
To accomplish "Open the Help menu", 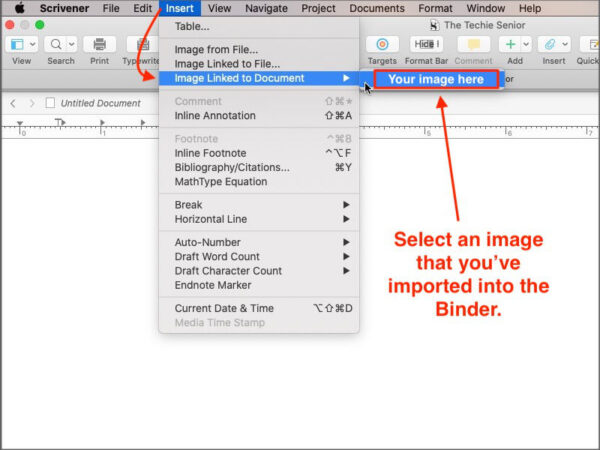I will click(530, 8).
